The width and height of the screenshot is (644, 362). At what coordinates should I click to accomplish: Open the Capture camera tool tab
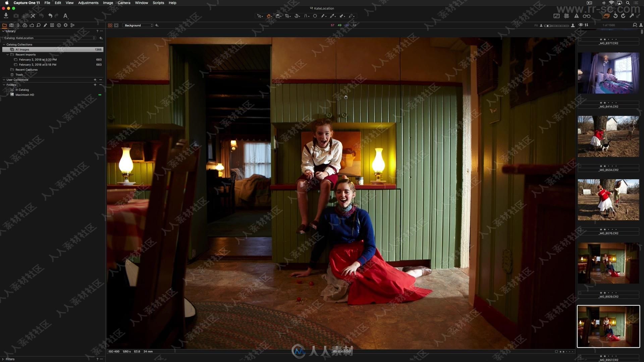point(11,25)
